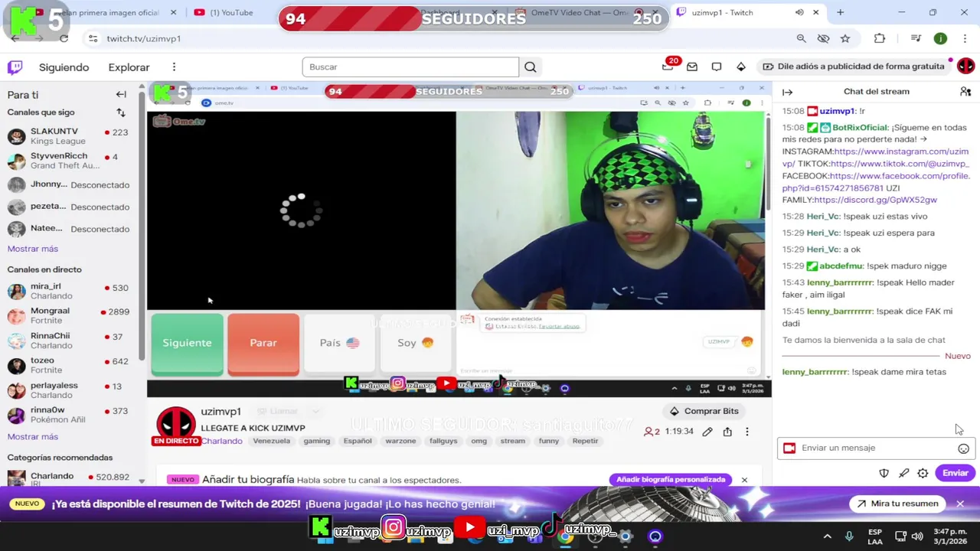
Task: Open the Twitch search magnifier button
Action: point(530,67)
